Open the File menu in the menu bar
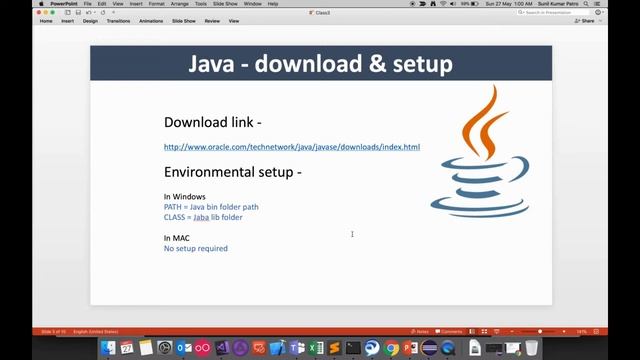640x360 pixels. (x=88, y=4)
